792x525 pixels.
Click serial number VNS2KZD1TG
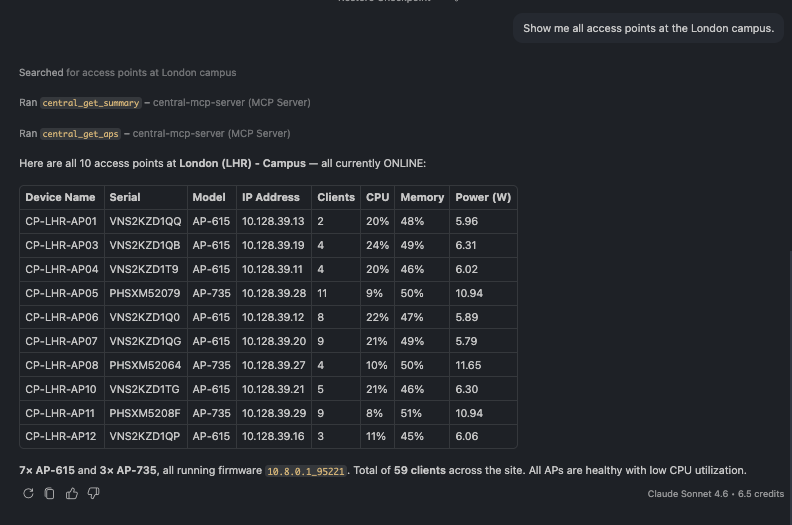144,389
